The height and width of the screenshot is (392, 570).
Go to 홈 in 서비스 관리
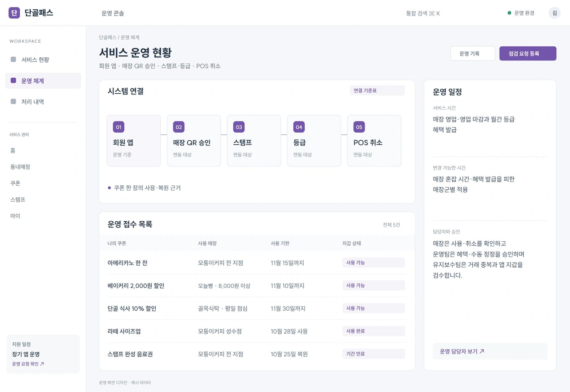[x=13, y=150]
